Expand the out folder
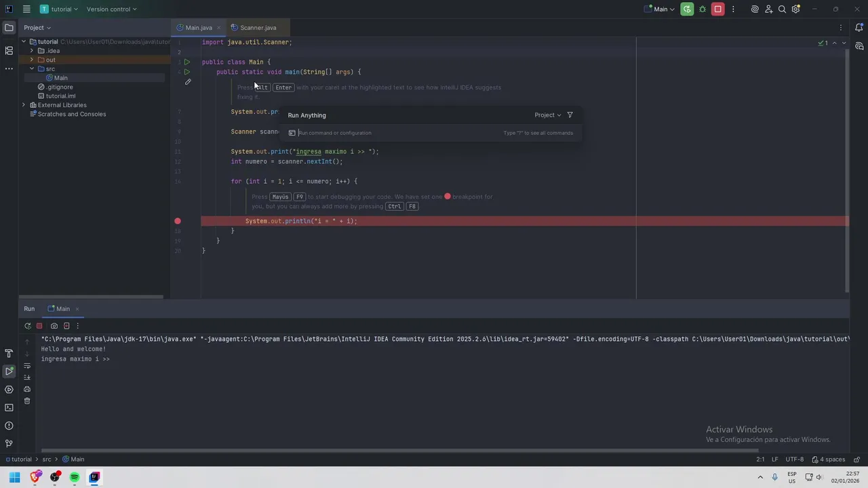The image size is (868, 488). [x=32, y=60]
